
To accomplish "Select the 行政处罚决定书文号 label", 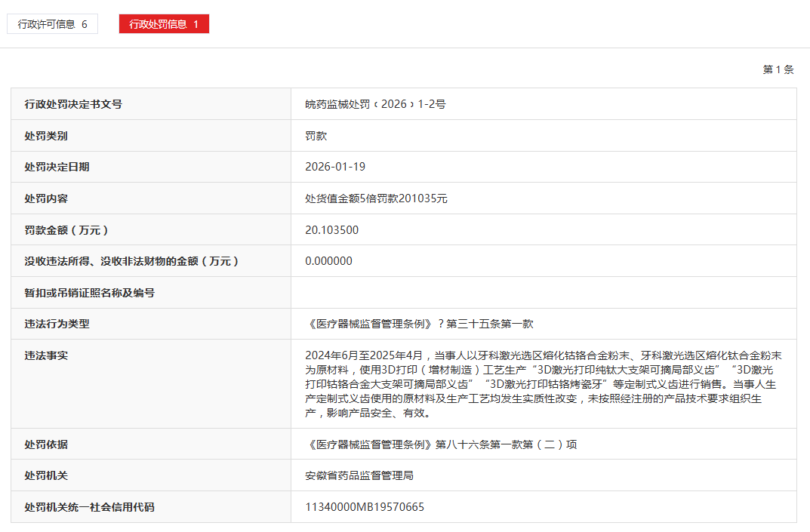I will 73,104.
